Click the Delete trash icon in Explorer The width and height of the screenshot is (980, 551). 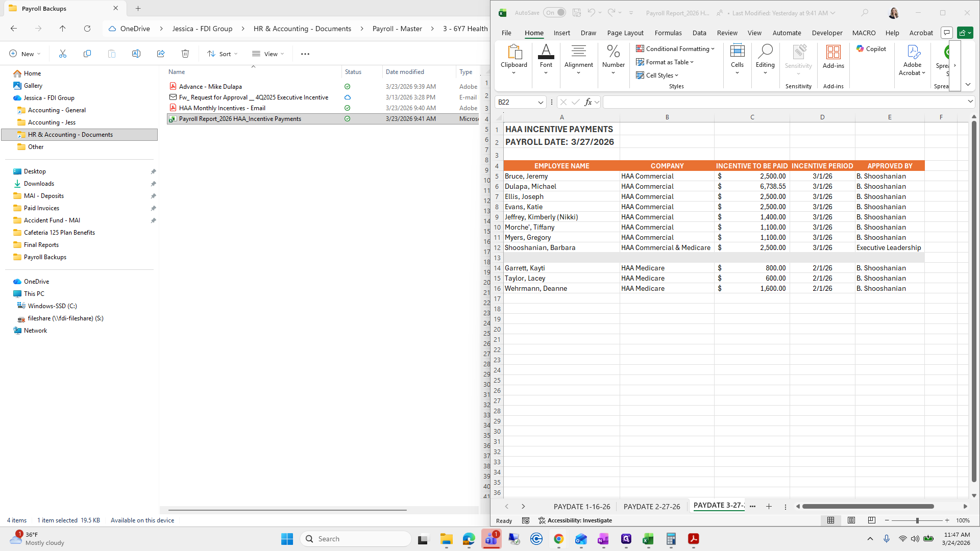[185, 54]
